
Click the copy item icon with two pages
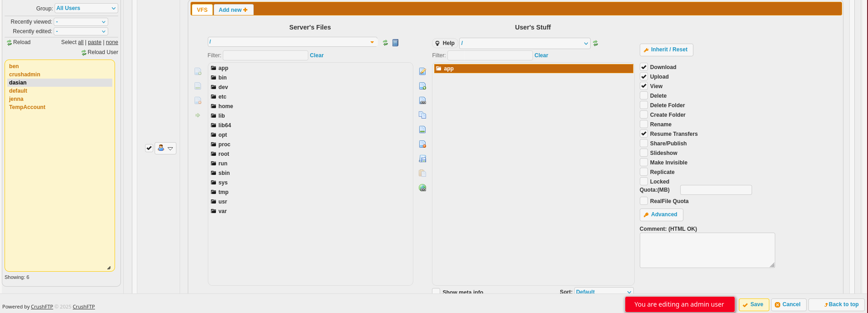[422, 115]
